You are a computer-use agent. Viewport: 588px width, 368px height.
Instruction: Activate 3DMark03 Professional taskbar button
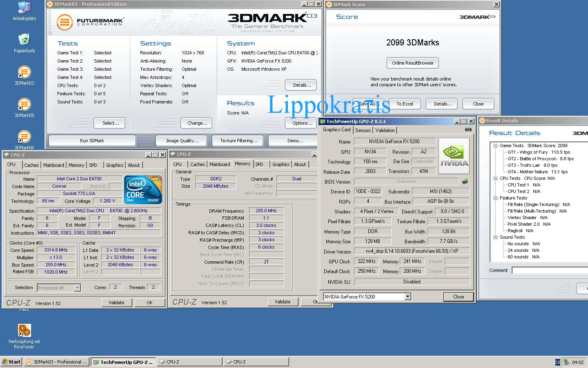pyautogui.click(x=56, y=362)
